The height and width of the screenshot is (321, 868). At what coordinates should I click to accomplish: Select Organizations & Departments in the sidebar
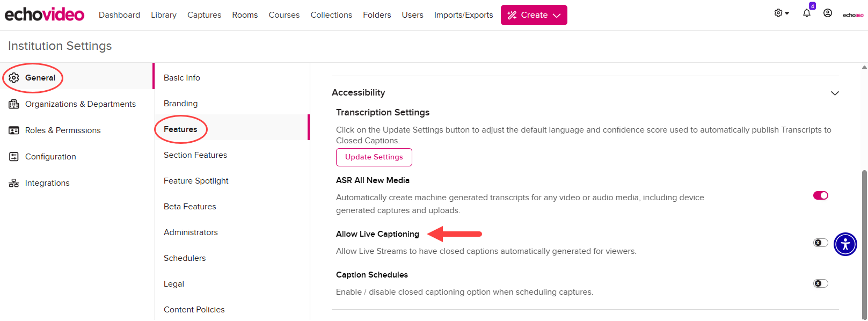[x=81, y=104]
